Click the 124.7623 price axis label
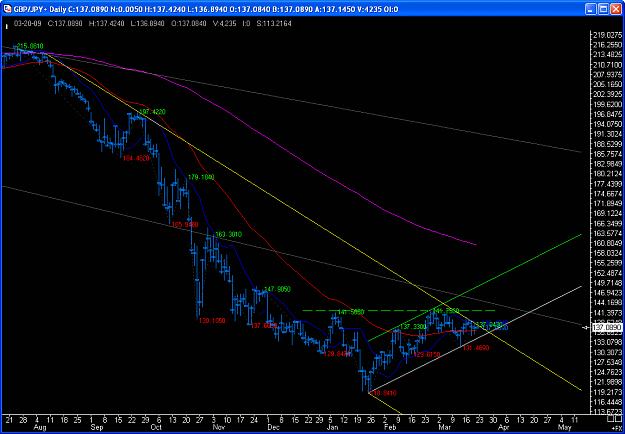Image resolution: width=625 pixels, height=434 pixels. (x=608, y=373)
